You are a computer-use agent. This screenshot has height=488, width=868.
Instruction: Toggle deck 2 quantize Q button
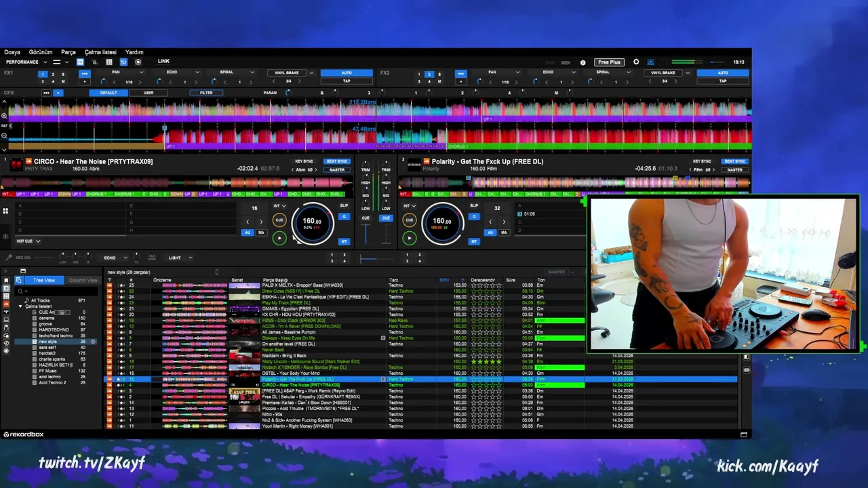473,217
